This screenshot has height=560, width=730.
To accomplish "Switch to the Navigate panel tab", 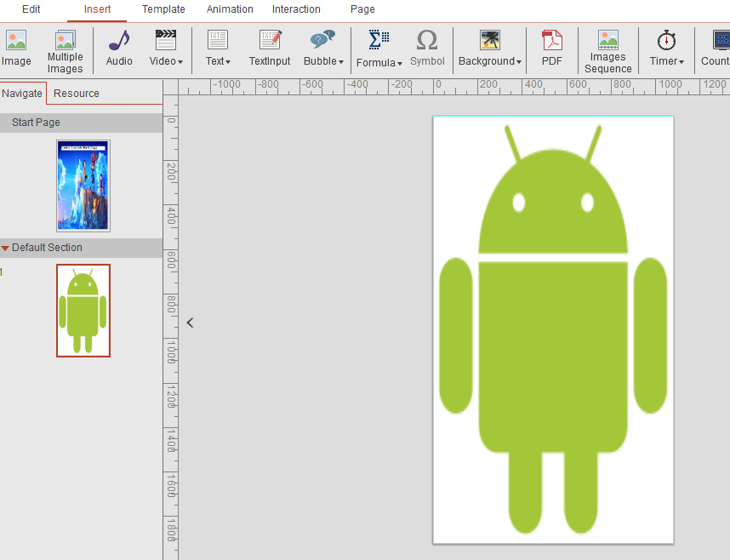I will 22,93.
